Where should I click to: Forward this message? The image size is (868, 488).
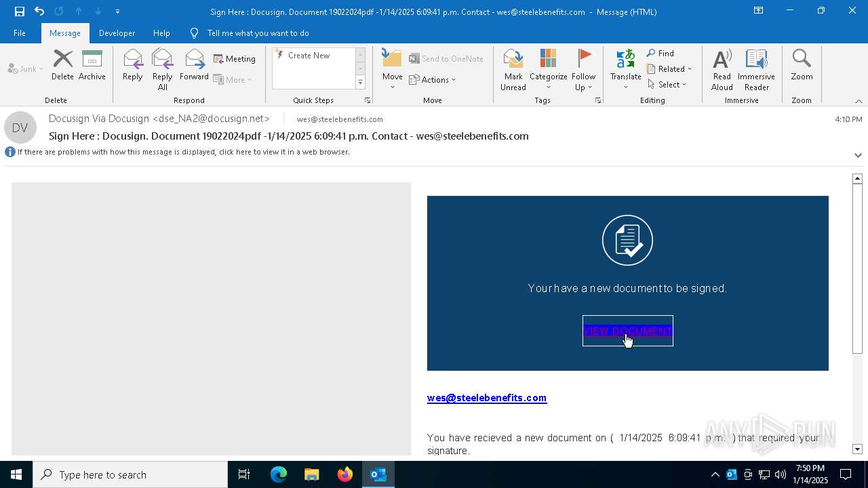(x=194, y=65)
